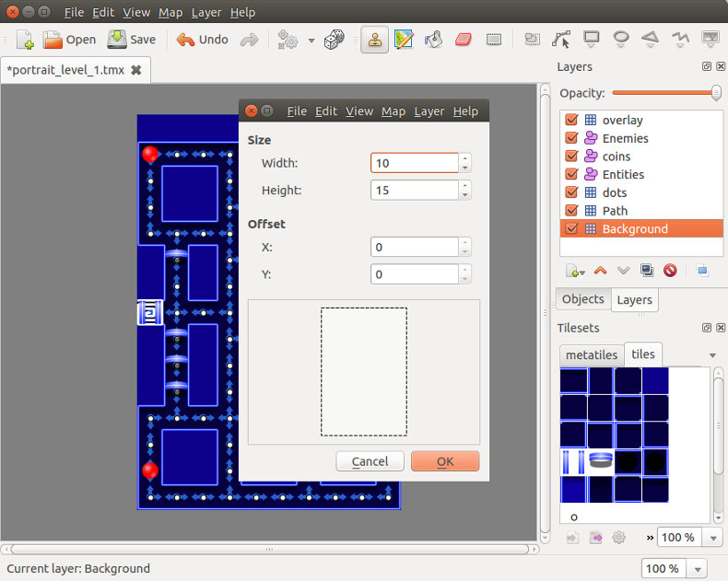Increment the Width spinner

(464, 158)
